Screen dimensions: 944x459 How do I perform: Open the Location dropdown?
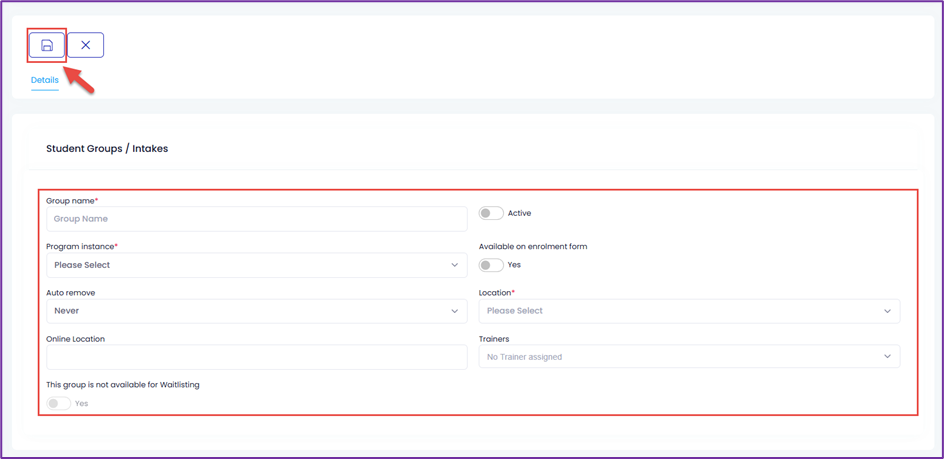tap(689, 311)
